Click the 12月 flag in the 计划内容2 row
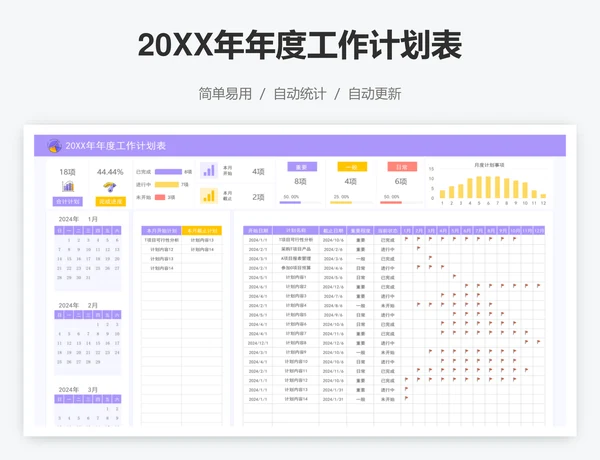This screenshot has width=600, height=460. click(x=538, y=286)
